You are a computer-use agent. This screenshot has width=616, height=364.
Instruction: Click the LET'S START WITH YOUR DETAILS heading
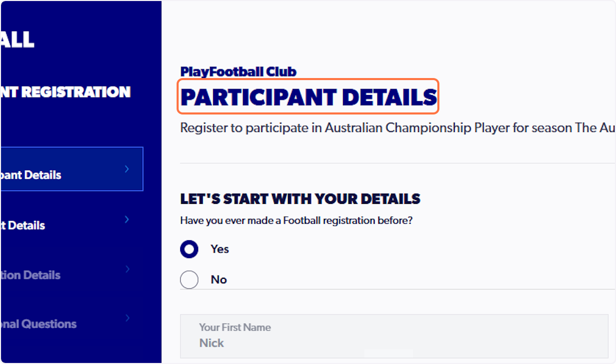[x=300, y=199]
